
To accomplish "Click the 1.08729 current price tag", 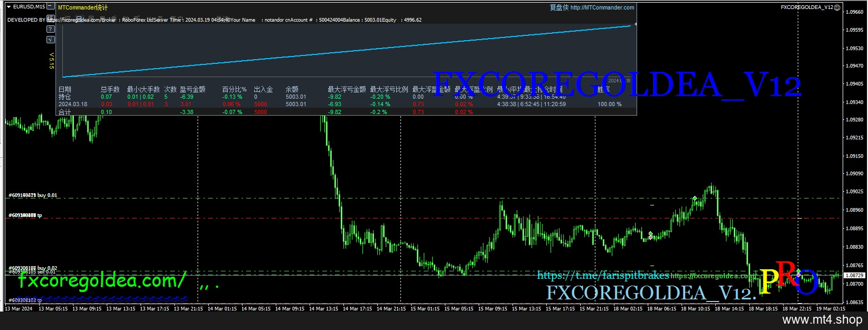I will tap(854, 276).
